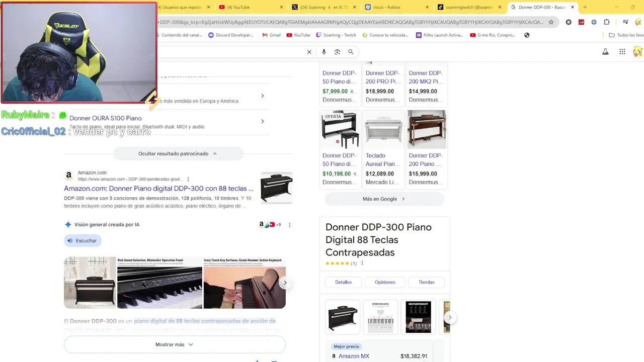Close the YouTube tab
Viewport: 644px width, 362px height.
[281, 7]
